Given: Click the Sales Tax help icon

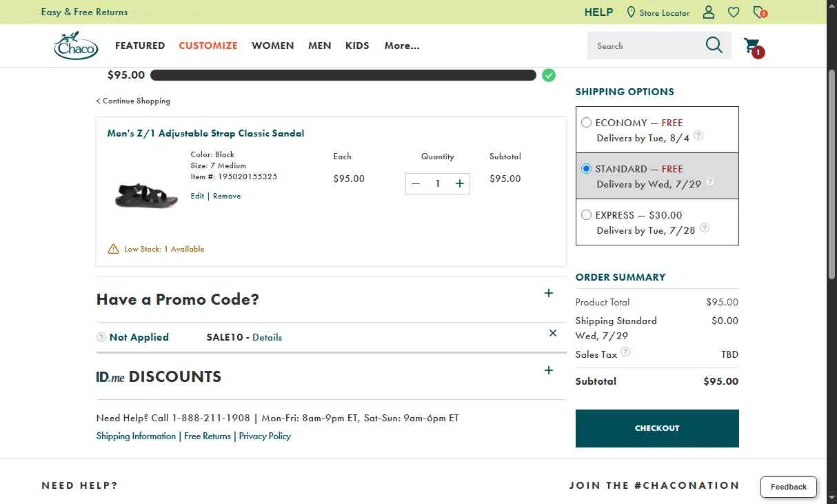Looking at the screenshot, I should pyautogui.click(x=625, y=352).
